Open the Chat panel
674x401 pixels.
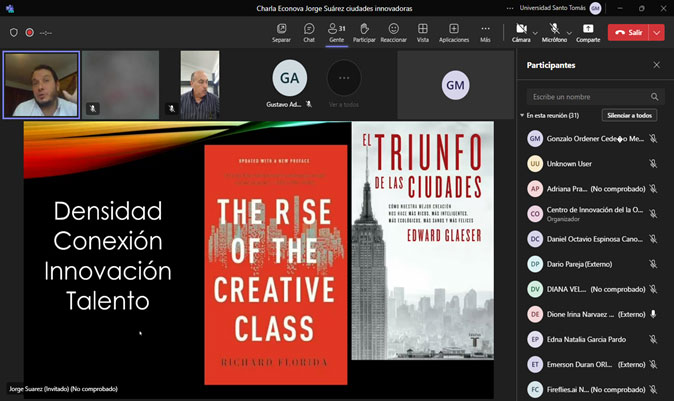point(309,32)
